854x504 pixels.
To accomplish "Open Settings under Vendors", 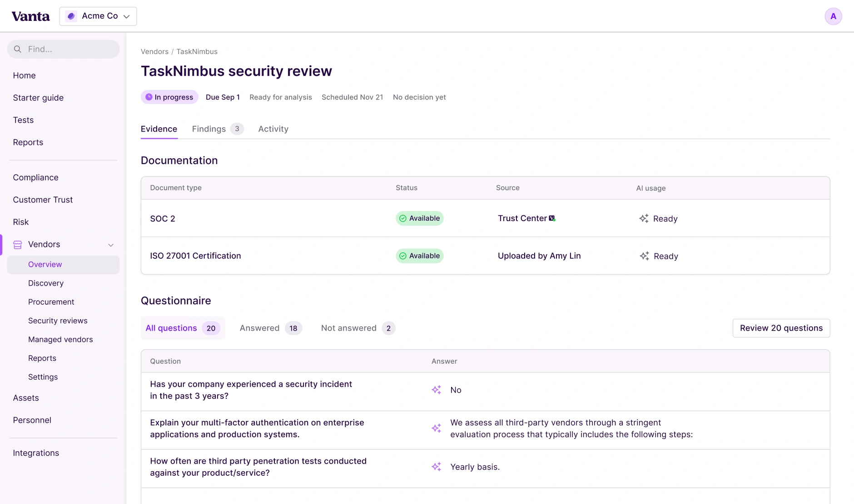I will point(43,377).
